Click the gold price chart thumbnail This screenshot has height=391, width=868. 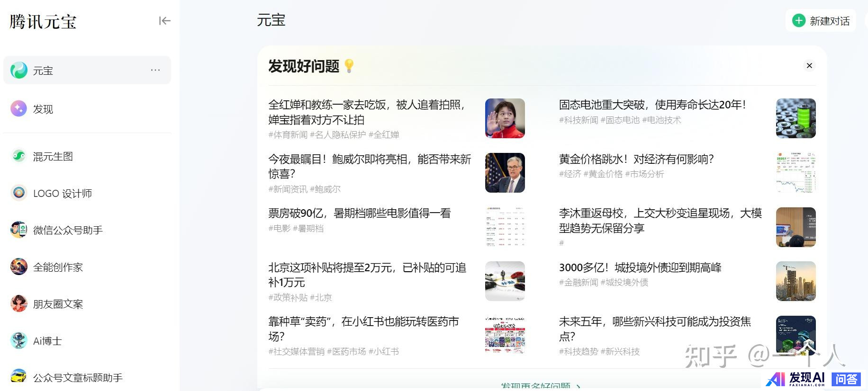pyautogui.click(x=796, y=173)
